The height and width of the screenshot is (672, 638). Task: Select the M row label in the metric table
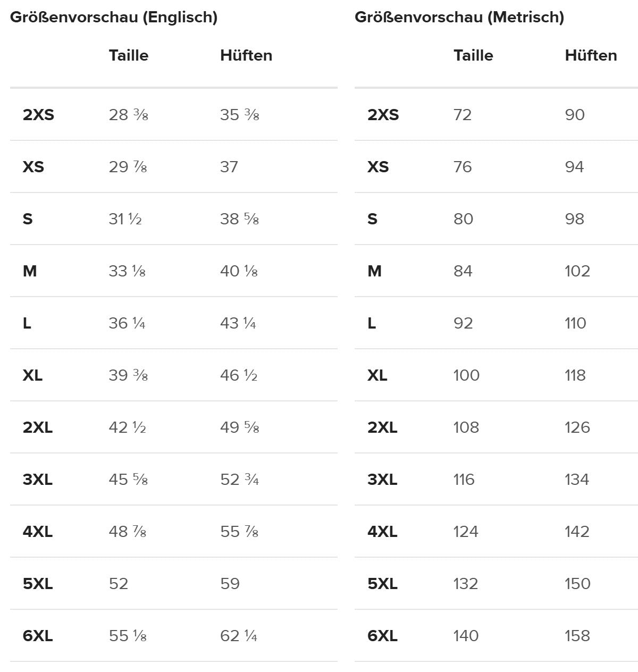click(374, 271)
